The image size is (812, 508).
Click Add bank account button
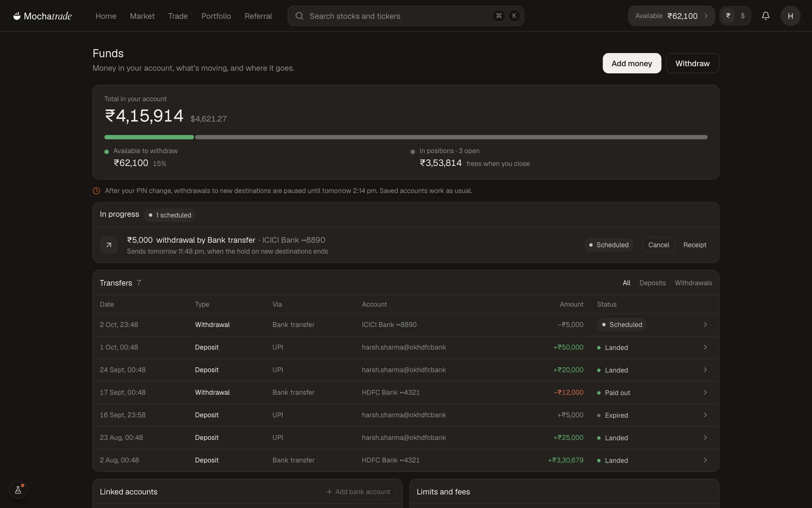(x=358, y=492)
